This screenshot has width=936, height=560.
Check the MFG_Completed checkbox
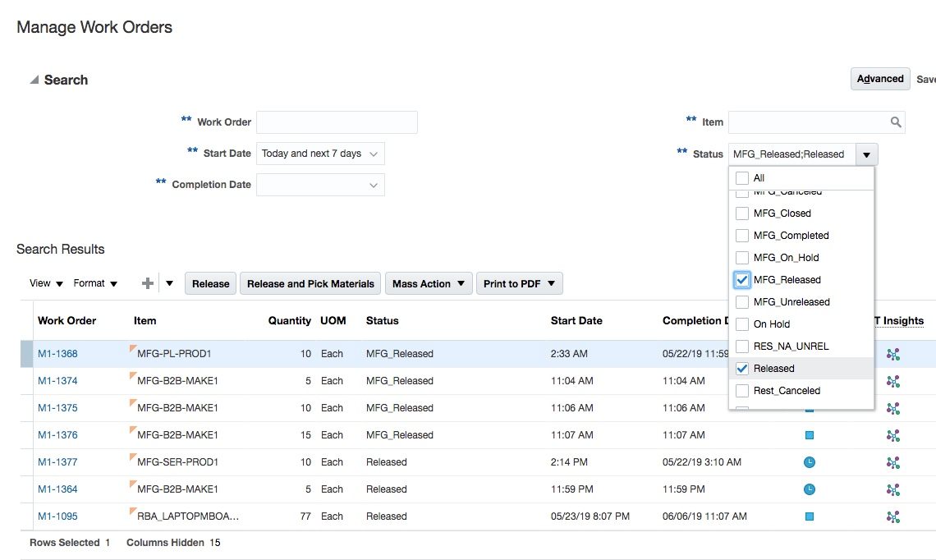742,235
